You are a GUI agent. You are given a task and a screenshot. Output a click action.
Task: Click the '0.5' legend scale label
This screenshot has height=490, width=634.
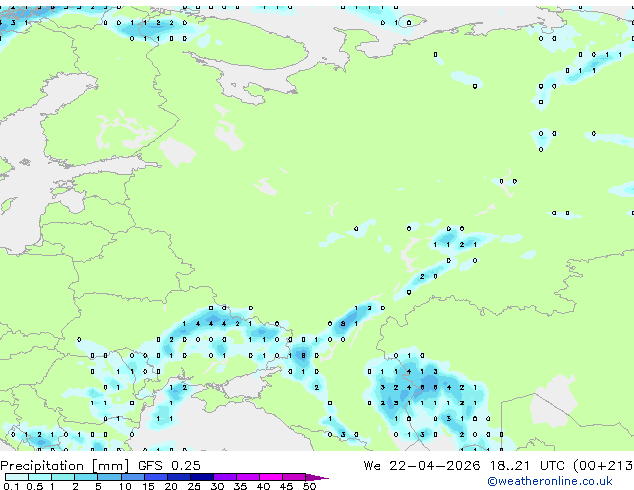coord(34,486)
